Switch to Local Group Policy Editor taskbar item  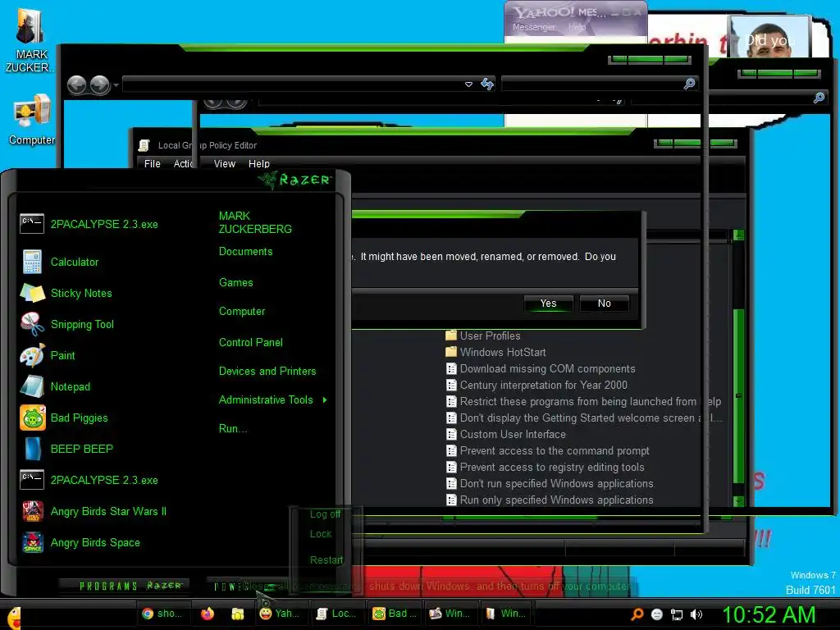click(x=336, y=614)
